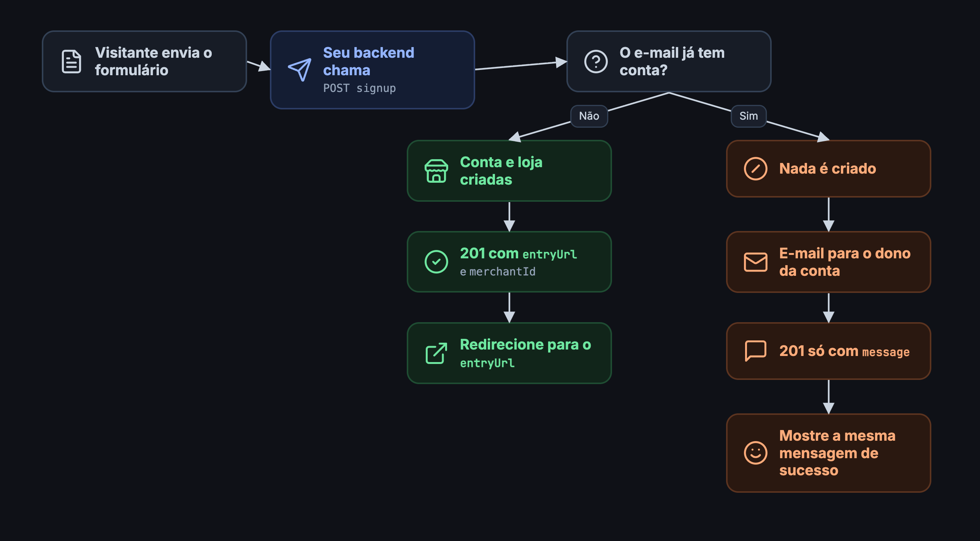The height and width of the screenshot is (541, 980).
Task: Click the 'Visitante envia o formulário' text
Action: 153,61
